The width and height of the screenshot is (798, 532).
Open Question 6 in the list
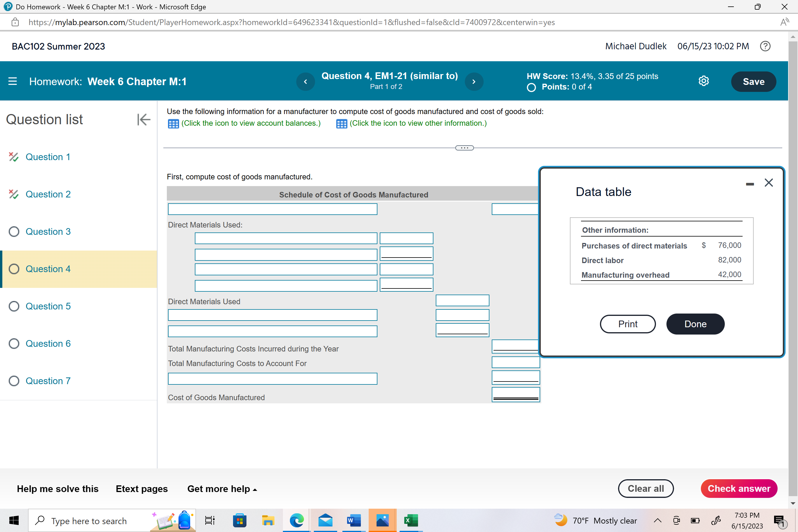point(48,343)
